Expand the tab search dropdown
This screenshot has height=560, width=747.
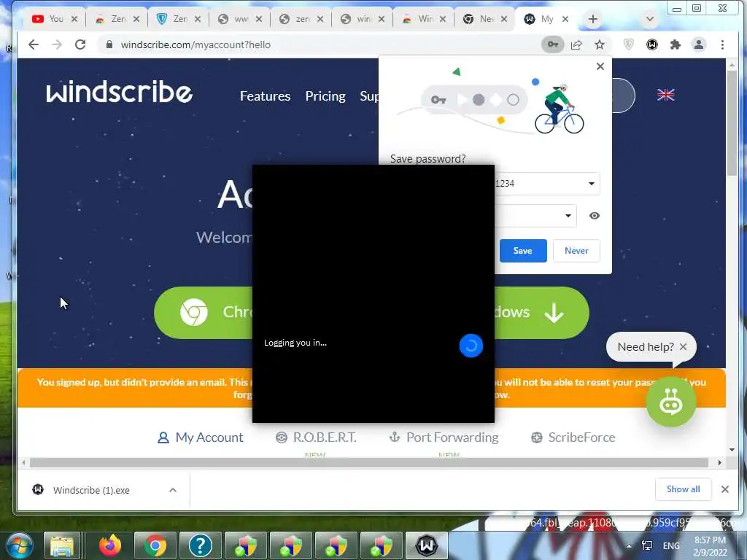(x=649, y=19)
